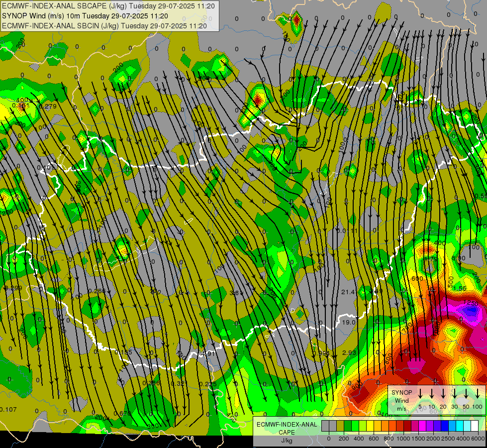Click the SYNOP label in wind legend
This screenshot has width=487, height=448.
pos(402,393)
